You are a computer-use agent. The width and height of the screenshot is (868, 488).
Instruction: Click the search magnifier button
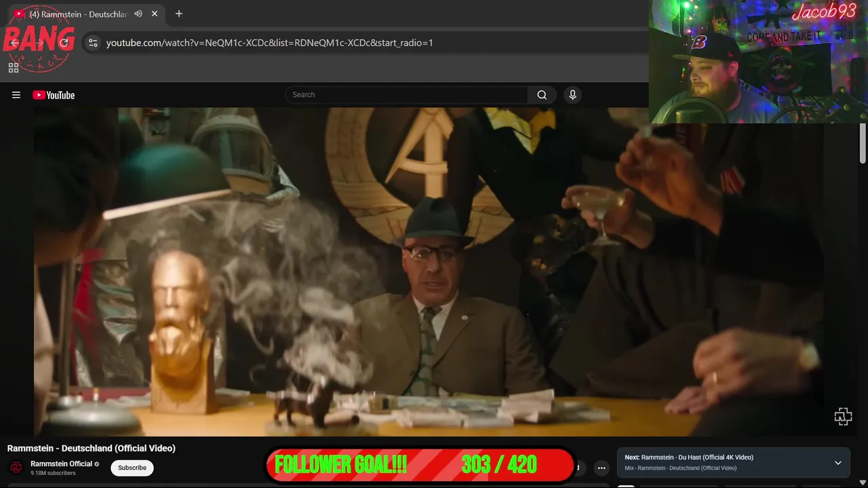click(x=542, y=95)
